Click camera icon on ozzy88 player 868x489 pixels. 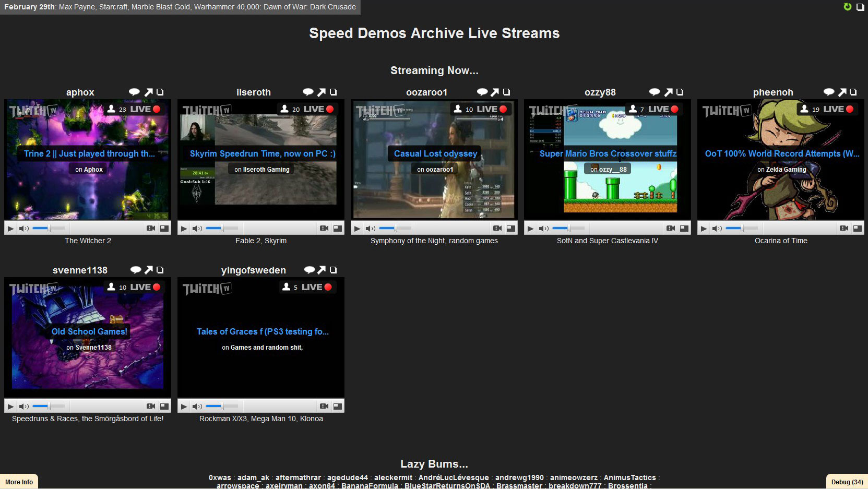[x=671, y=229]
